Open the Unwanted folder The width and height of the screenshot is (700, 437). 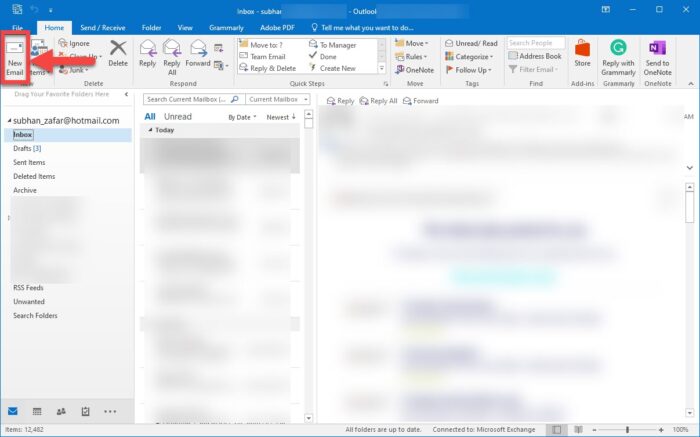point(29,302)
